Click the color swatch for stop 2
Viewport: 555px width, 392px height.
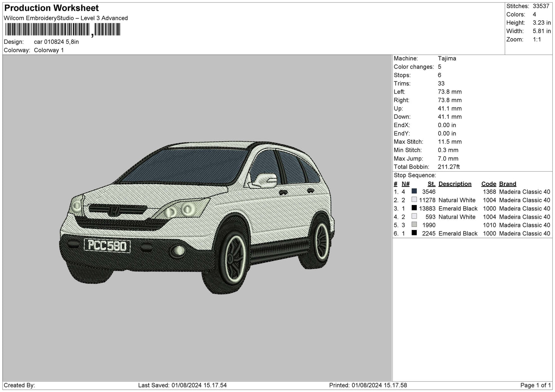(414, 200)
